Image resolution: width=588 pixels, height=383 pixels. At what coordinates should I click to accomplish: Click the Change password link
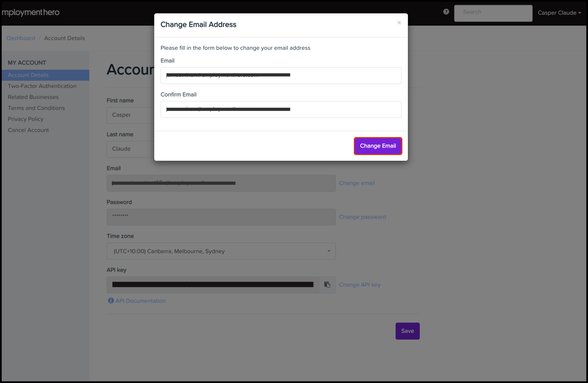point(362,217)
